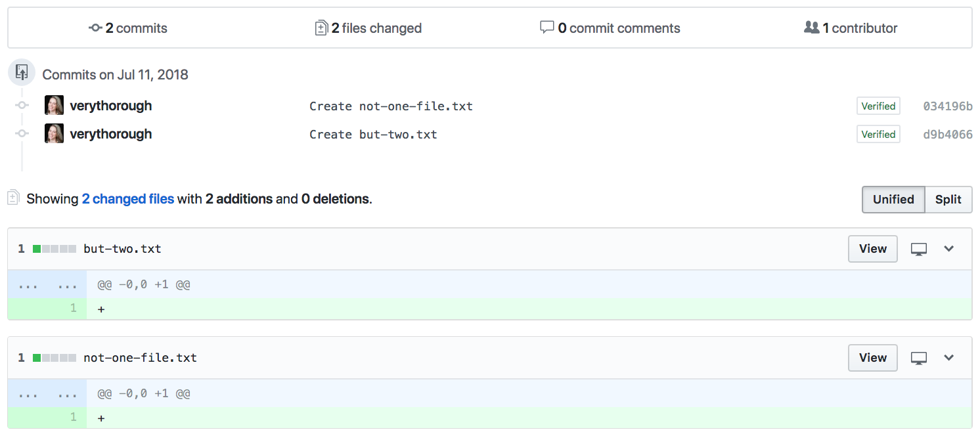Open the not-one-file.txt file header
This screenshot has width=980, height=436.
pos(140,357)
